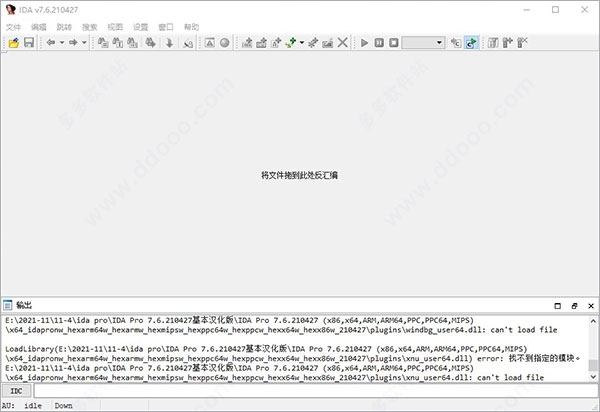Maximize the IDA window
Screen dimensions: 600x412
555,10
